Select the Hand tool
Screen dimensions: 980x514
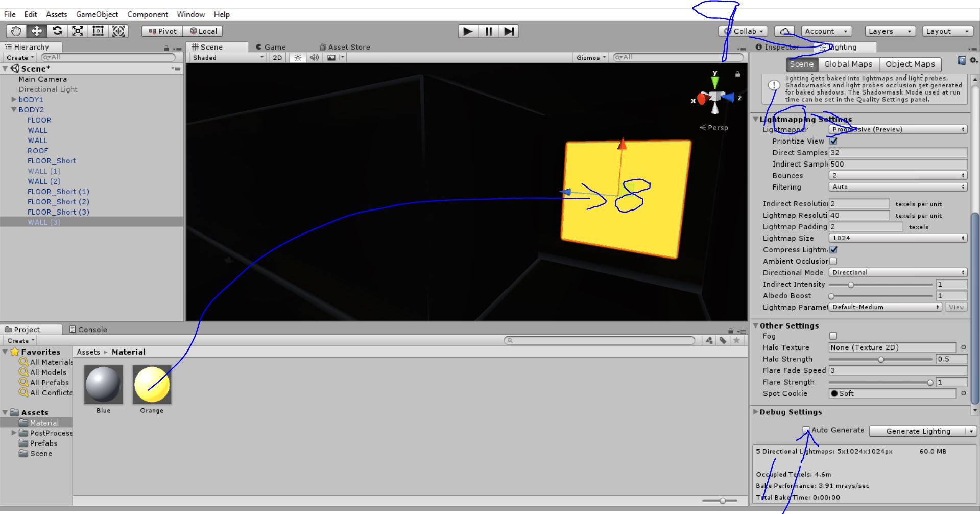(x=16, y=31)
